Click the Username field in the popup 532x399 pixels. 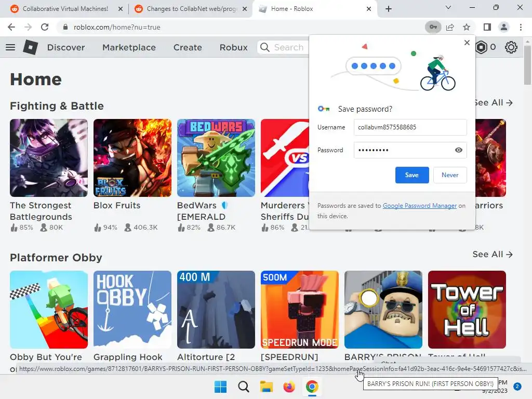(x=410, y=127)
